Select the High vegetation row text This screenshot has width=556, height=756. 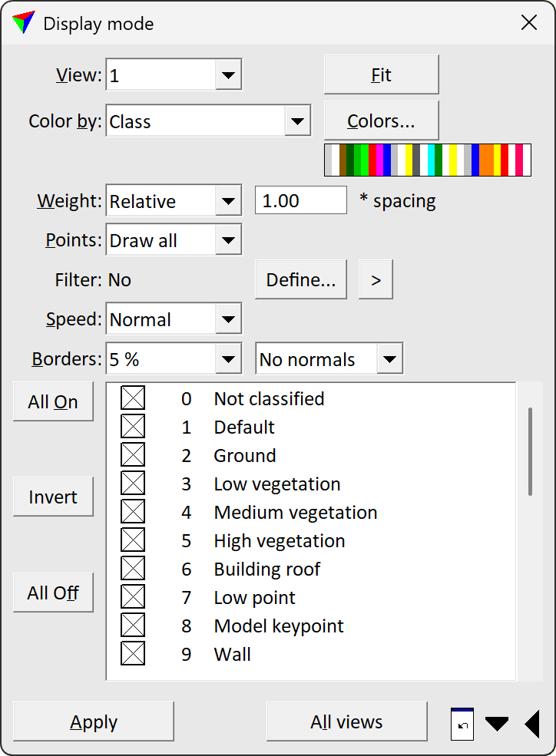(280, 541)
